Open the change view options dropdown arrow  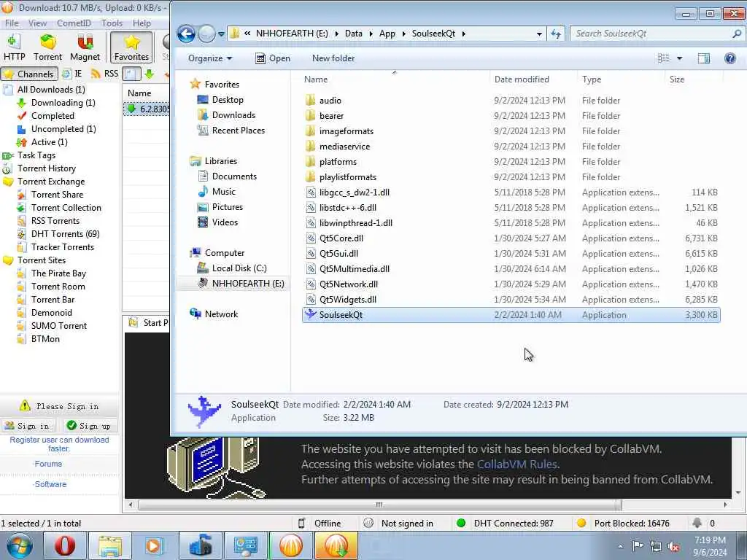tap(679, 58)
